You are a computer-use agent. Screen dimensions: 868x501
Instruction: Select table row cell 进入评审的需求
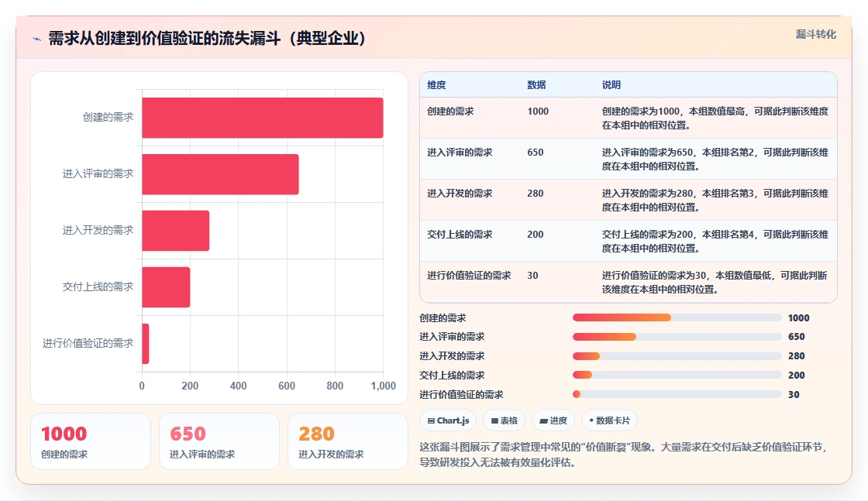pos(460,152)
